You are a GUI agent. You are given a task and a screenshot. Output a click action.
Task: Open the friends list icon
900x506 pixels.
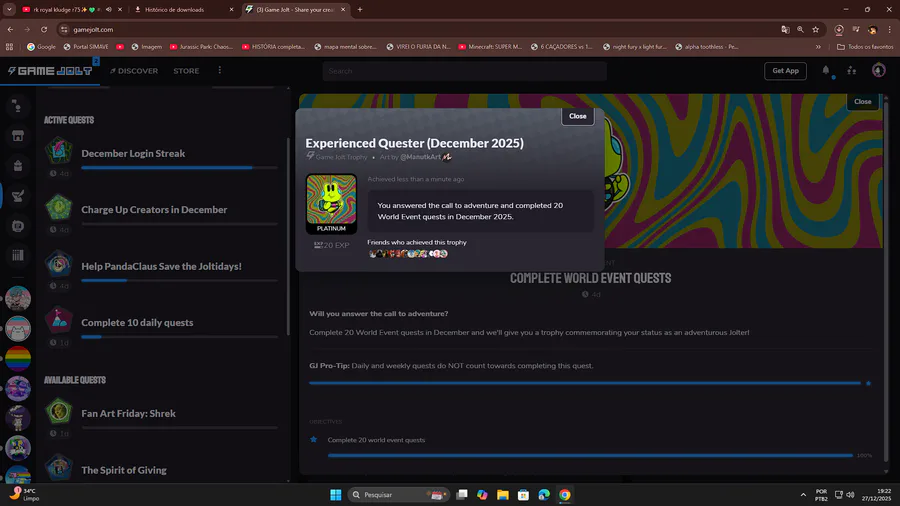click(x=852, y=71)
